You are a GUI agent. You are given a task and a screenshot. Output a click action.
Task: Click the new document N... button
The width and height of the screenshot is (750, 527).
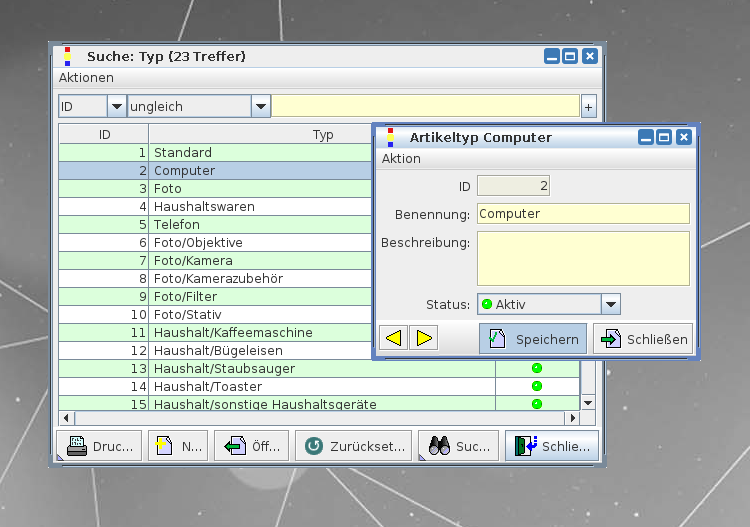click(x=176, y=446)
